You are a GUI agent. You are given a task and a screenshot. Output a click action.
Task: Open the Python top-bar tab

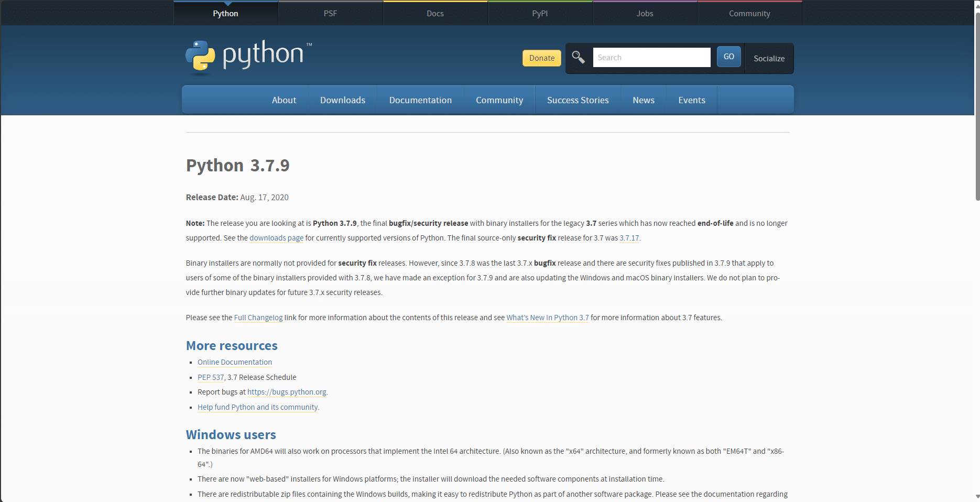(x=225, y=13)
